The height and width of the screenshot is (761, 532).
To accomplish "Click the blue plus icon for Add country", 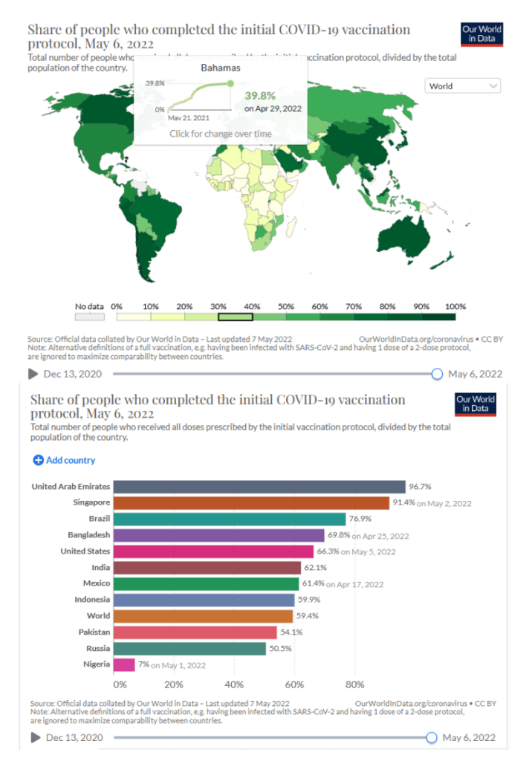I will [x=39, y=460].
